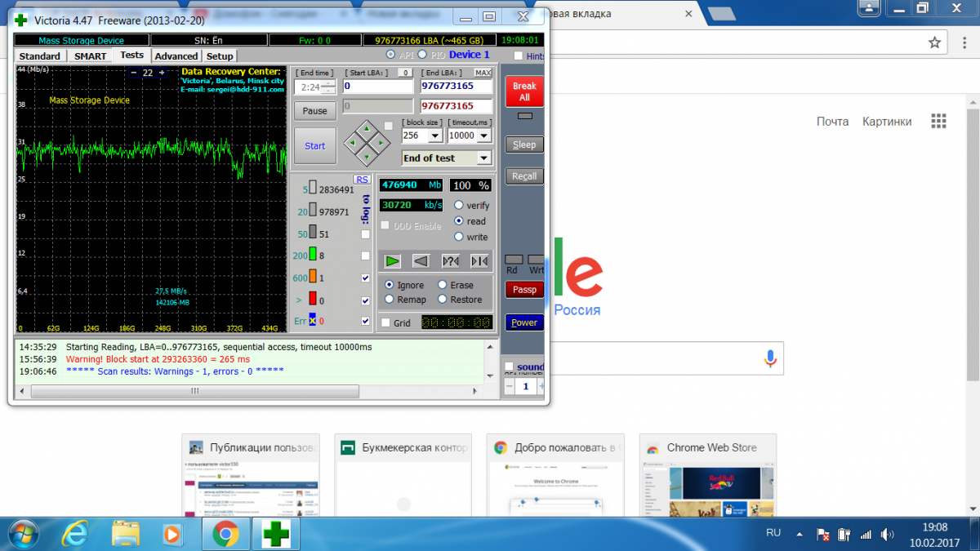
Task: Open the Google apps grid icon
Action: pyautogui.click(x=938, y=121)
